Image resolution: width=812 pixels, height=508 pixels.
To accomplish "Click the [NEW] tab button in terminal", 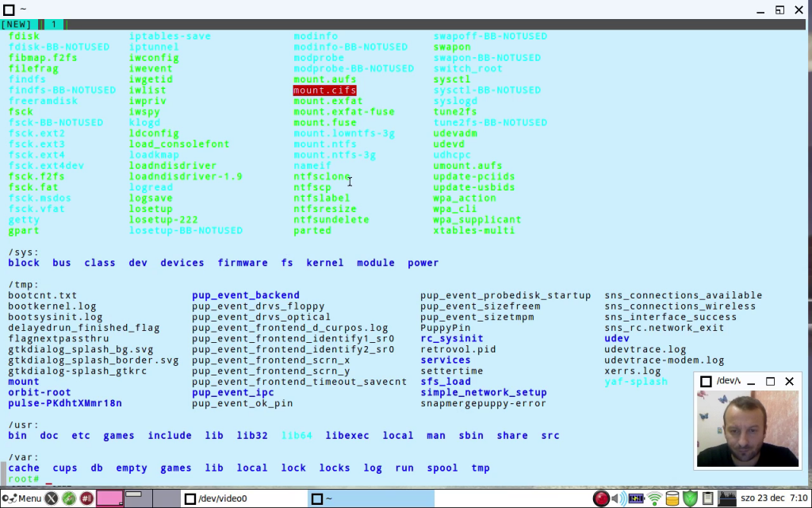I will click(x=17, y=25).
